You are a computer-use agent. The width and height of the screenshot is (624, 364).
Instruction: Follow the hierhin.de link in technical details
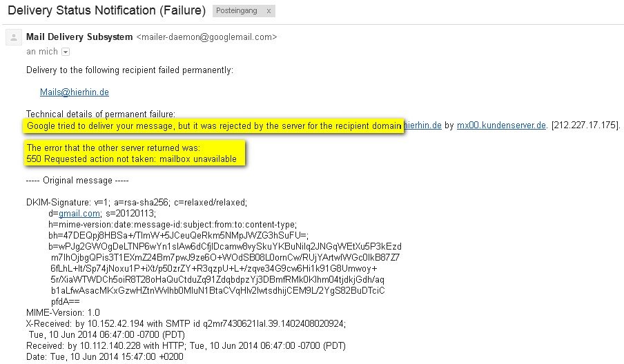(x=422, y=125)
